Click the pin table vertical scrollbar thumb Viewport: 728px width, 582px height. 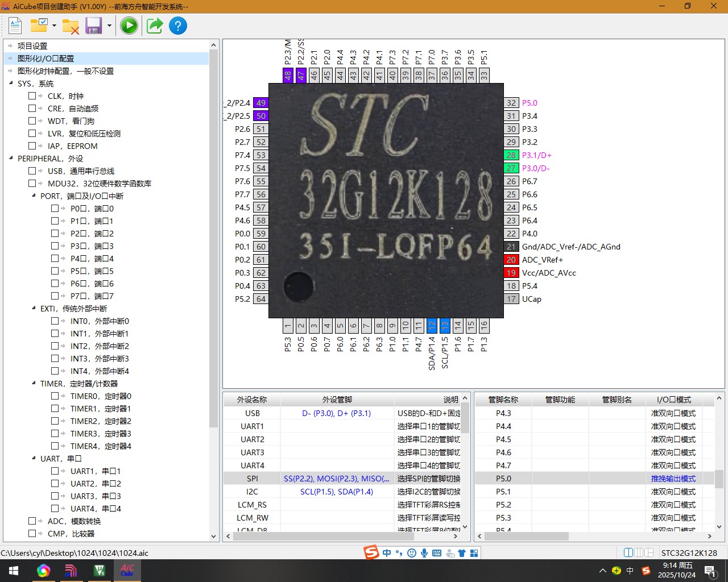(719, 479)
